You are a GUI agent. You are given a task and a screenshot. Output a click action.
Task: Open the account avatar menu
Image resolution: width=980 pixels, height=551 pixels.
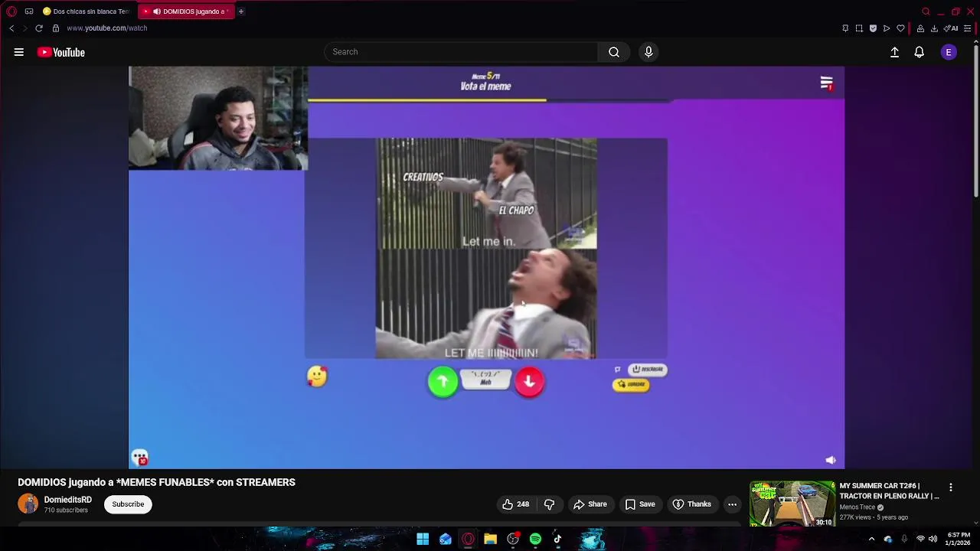[949, 52]
